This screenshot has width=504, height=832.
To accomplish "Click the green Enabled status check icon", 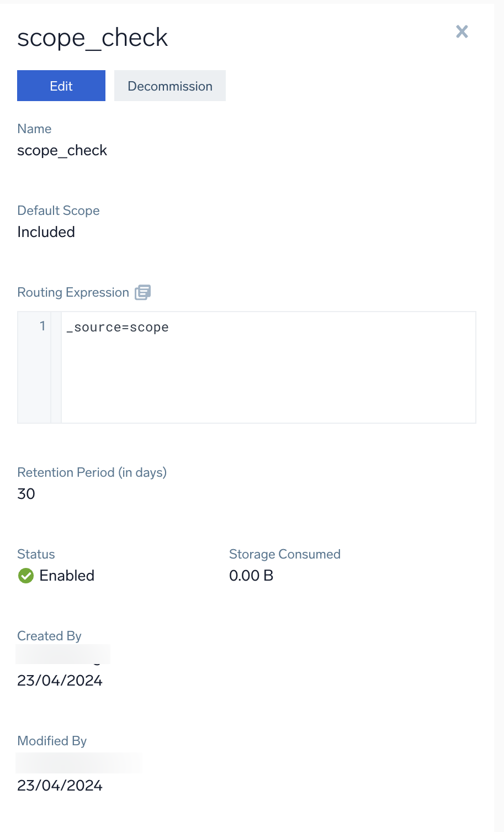I will pos(25,576).
